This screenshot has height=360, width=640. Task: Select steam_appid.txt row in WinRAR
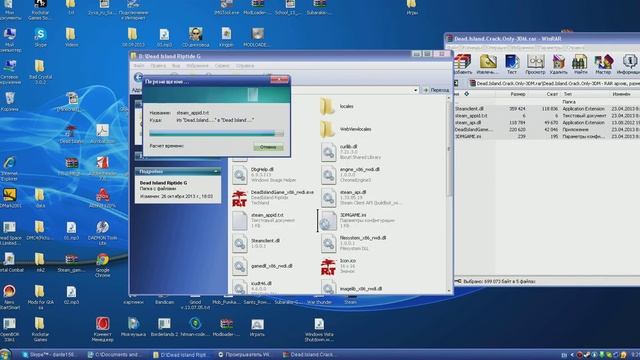547,116
